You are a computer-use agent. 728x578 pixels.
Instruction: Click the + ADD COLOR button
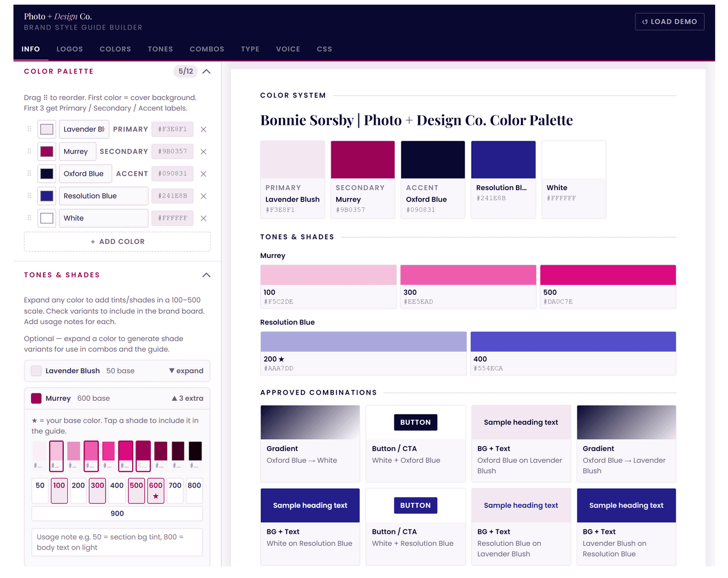tap(117, 241)
